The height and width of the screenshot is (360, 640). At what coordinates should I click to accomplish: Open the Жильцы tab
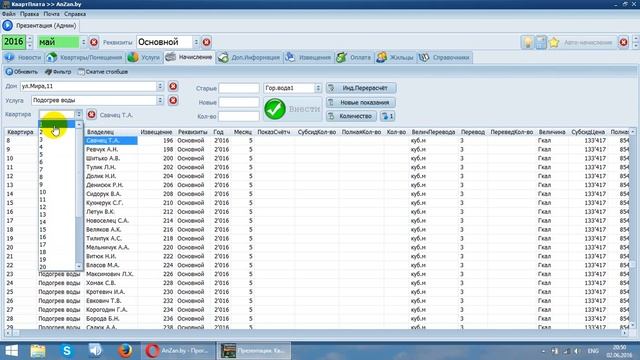coord(395,58)
